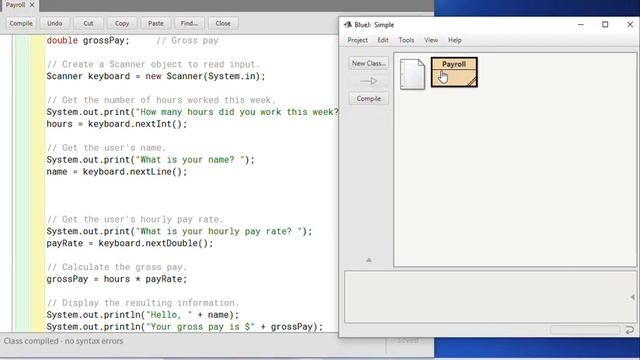This screenshot has width=640, height=360.
Task: Click the small triangle expander above object bench
Action: point(369,260)
